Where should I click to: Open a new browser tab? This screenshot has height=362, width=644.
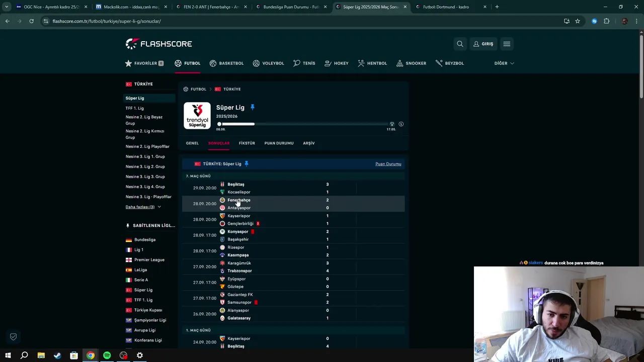[497, 7]
